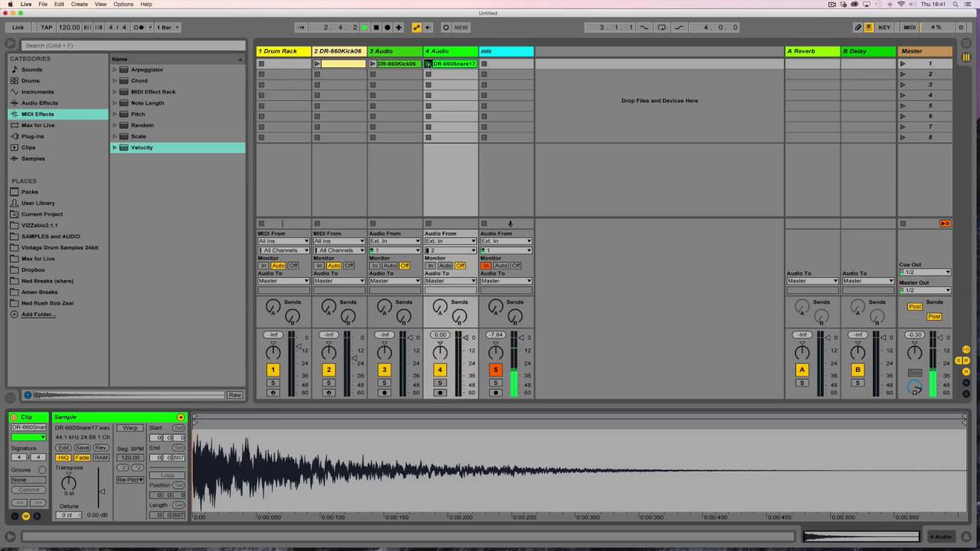This screenshot has width=980, height=551.
Task: Expand the Arpeggiator folder
Action: [x=115, y=70]
